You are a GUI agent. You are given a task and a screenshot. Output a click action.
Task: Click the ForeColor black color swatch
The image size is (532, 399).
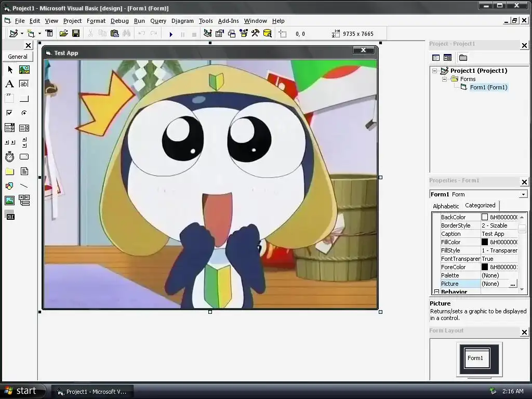click(x=485, y=267)
